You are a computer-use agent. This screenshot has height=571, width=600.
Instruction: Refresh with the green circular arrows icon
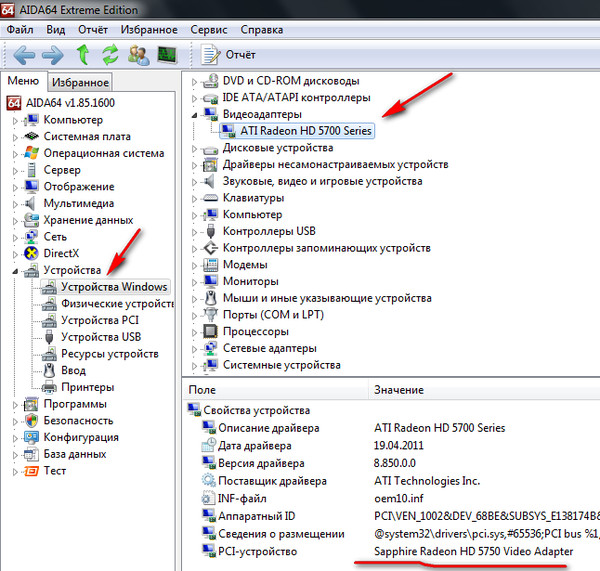110,55
